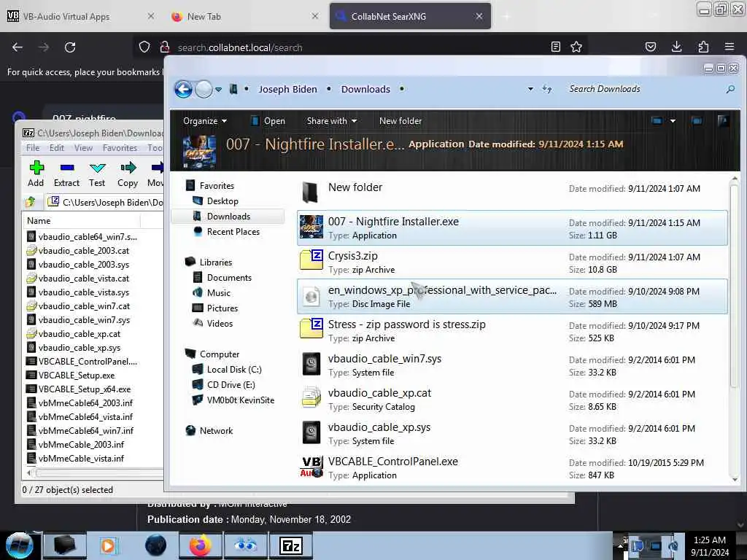
Task: Open recent locations dropdown next to nav arrows
Action: (218, 90)
